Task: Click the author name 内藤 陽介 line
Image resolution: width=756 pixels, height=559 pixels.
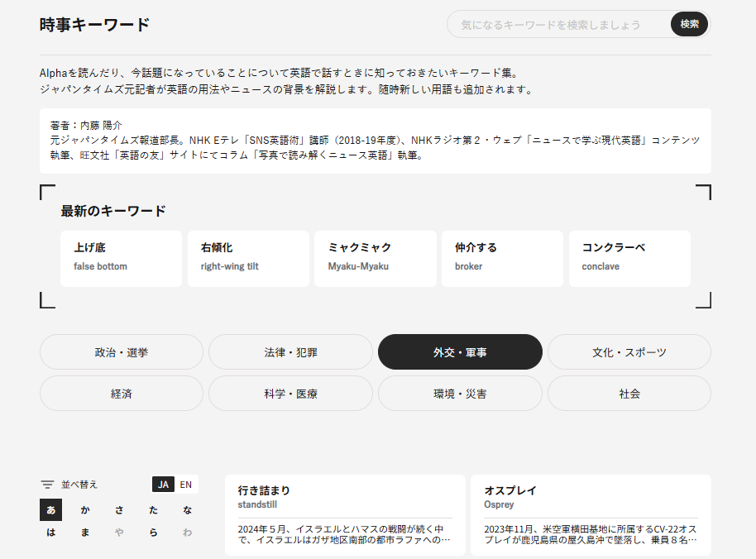Action: pyautogui.click(x=86, y=126)
